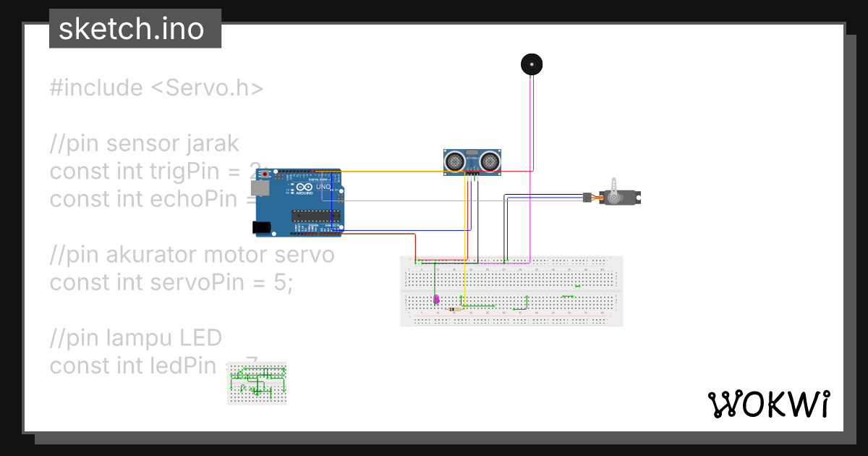Toggle the L LED on the Arduino board
The height and width of the screenshot is (456, 868).
click(x=292, y=184)
